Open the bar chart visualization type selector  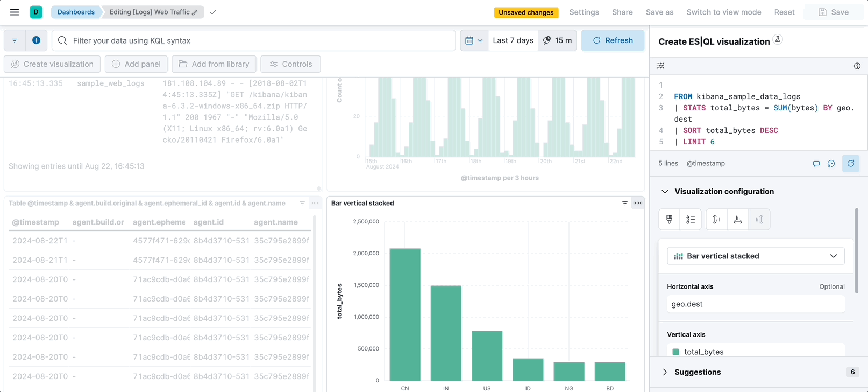click(756, 256)
